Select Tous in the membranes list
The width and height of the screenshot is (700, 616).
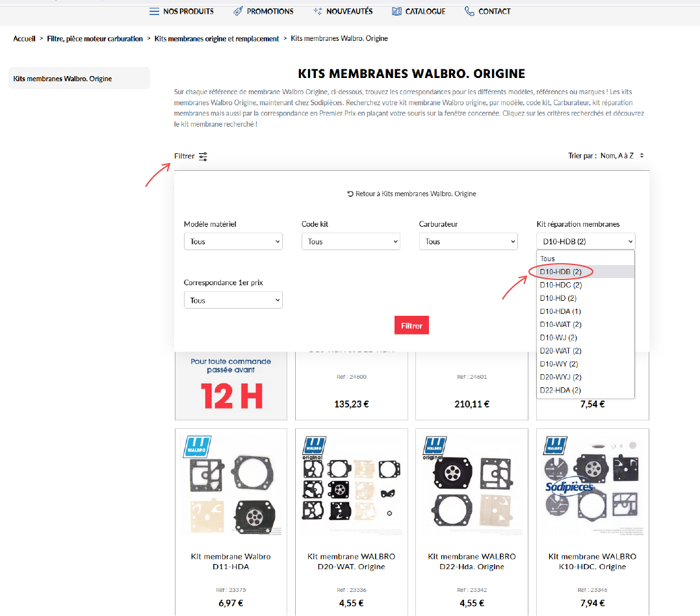(585, 259)
